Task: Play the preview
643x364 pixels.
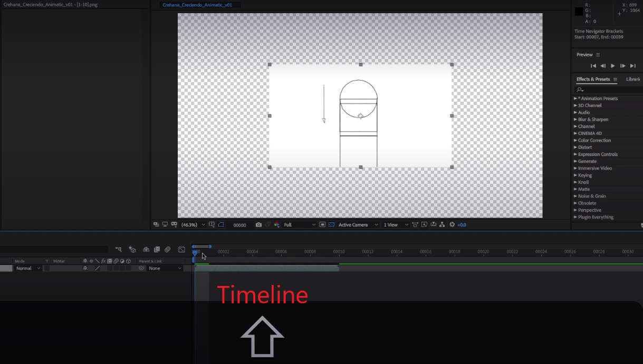Action: click(x=612, y=65)
